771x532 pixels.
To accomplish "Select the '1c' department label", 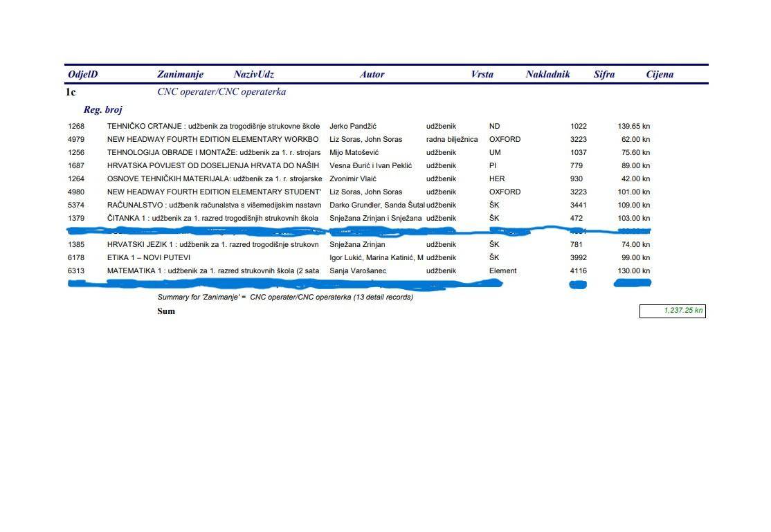I will 71,92.
